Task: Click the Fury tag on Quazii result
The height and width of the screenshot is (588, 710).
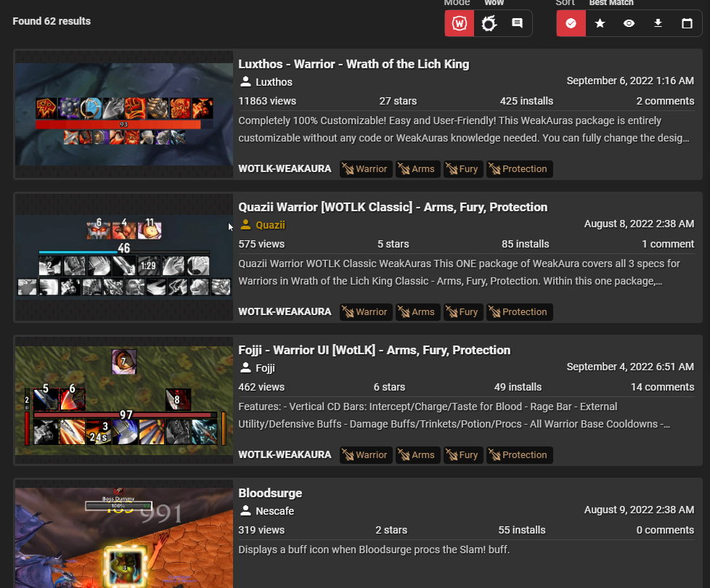Action: 463,312
